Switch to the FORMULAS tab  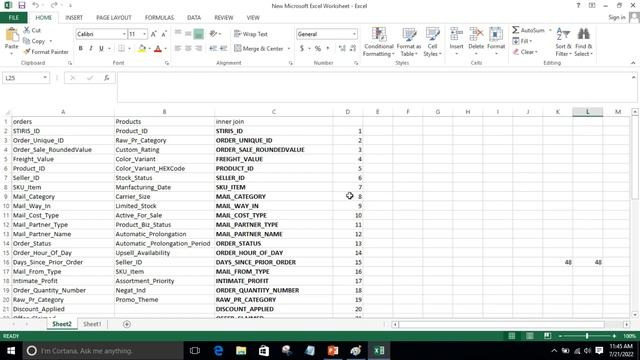coord(159,18)
